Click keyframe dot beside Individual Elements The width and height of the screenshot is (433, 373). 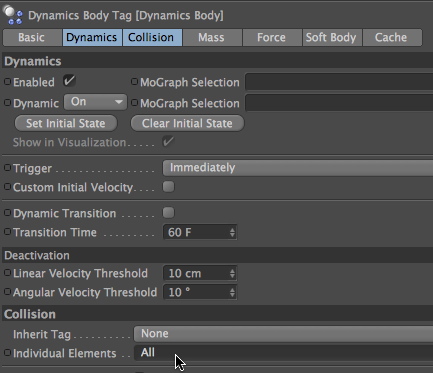click(7, 353)
